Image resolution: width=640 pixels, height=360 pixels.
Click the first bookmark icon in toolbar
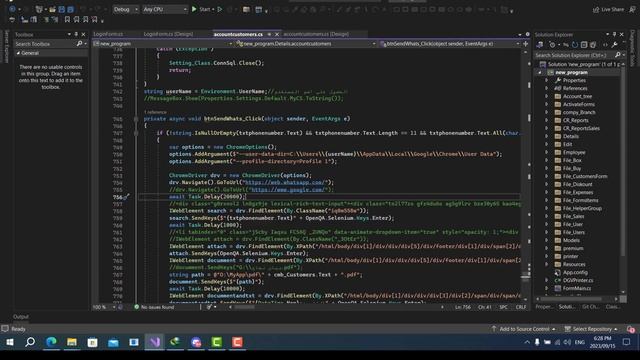coord(67,19)
